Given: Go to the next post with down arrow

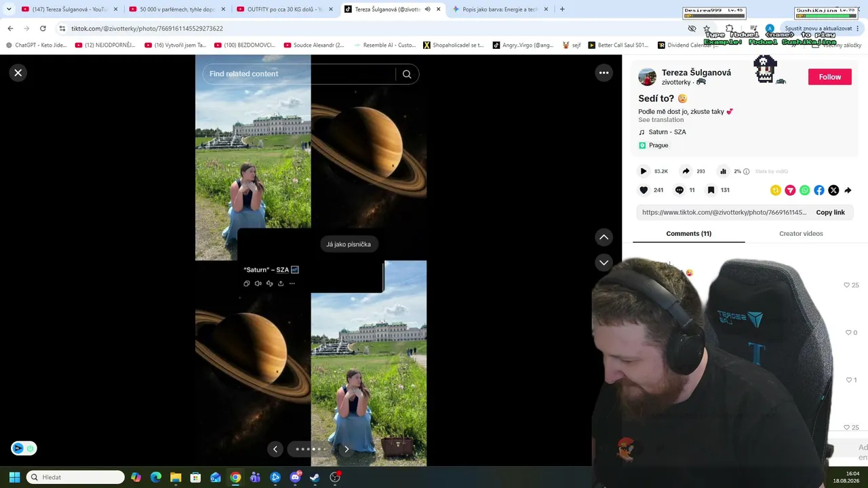Looking at the screenshot, I should coord(604,262).
